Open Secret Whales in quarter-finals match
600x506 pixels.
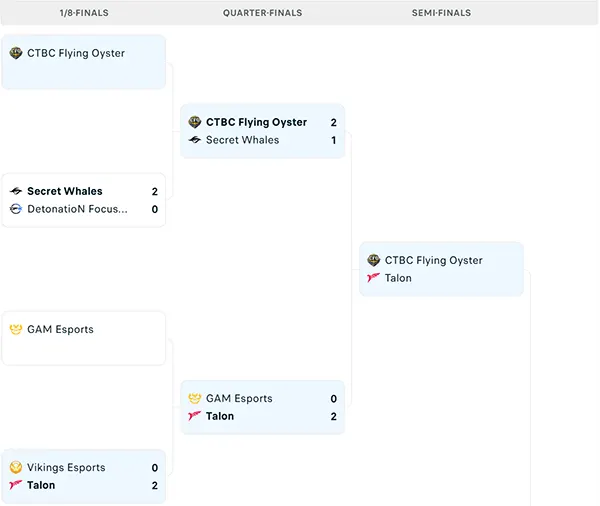click(x=243, y=140)
